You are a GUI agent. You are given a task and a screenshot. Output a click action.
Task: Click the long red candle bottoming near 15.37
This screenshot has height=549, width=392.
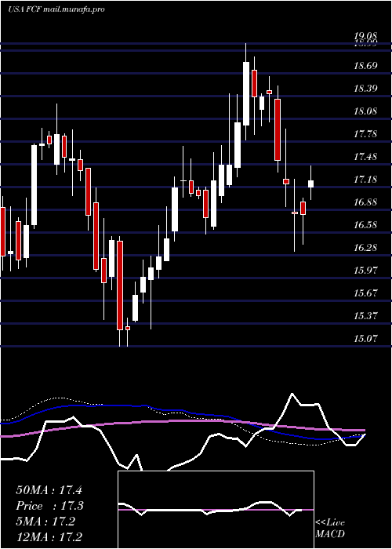click(120, 285)
